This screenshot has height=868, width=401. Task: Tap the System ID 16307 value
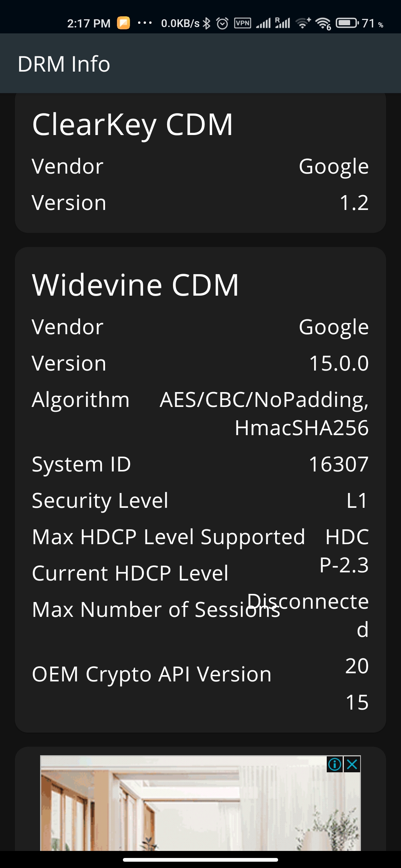click(x=339, y=464)
